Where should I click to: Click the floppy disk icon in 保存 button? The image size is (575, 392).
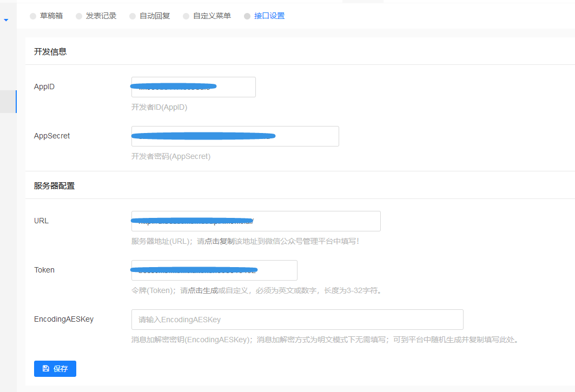pos(46,369)
